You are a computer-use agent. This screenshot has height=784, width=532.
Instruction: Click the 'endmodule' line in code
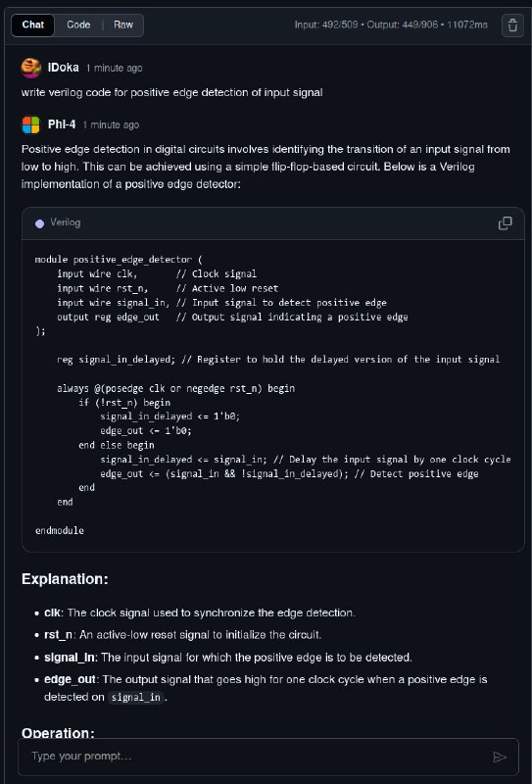click(60, 531)
